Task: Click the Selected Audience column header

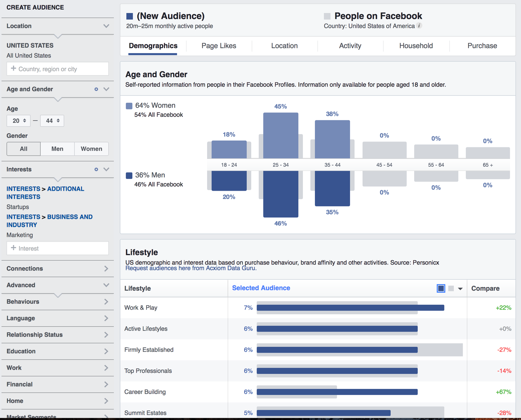Action: pos(261,288)
